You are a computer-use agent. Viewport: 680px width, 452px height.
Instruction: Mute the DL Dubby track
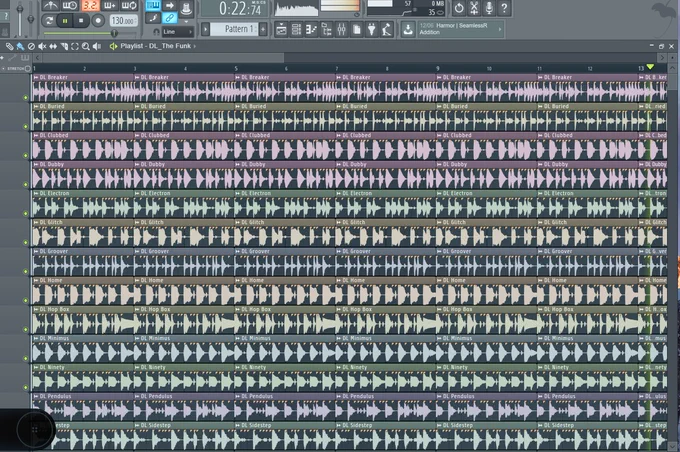pyautogui.click(x=26, y=184)
